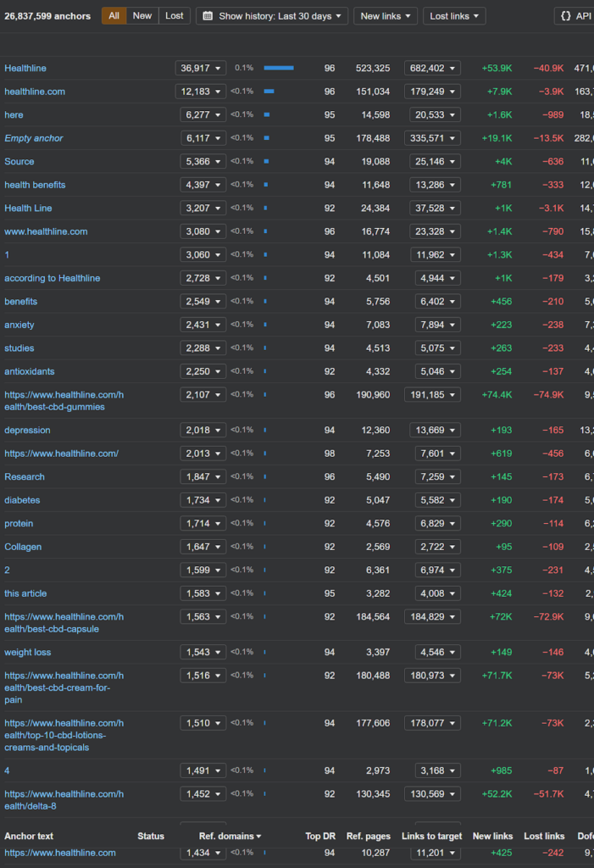Expand 682,402 links to target for Healthline

coord(432,68)
